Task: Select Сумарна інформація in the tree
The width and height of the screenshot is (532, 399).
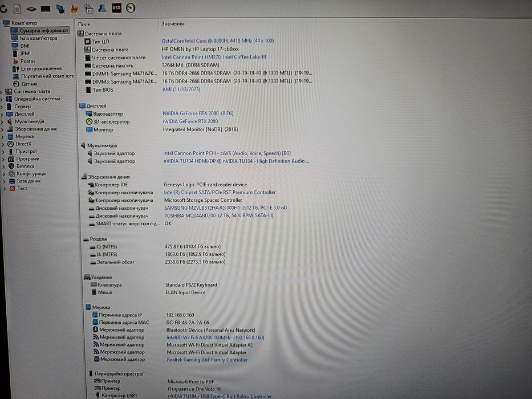Action: click(43, 31)
